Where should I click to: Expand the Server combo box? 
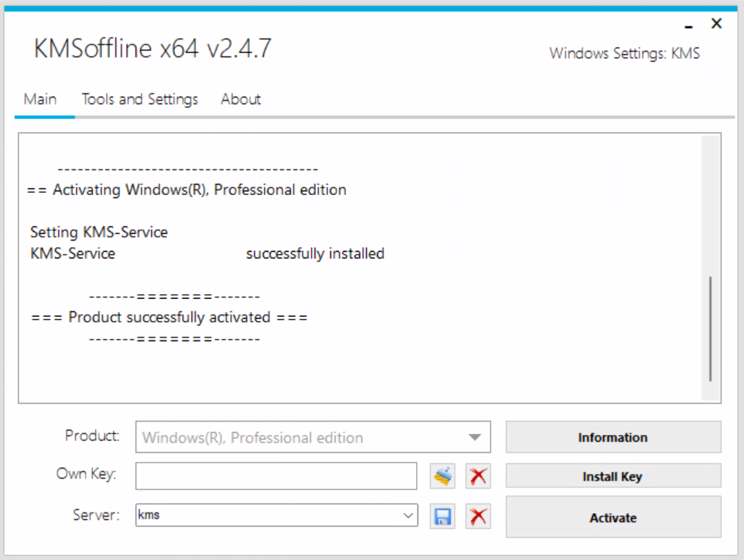point(408,515)
